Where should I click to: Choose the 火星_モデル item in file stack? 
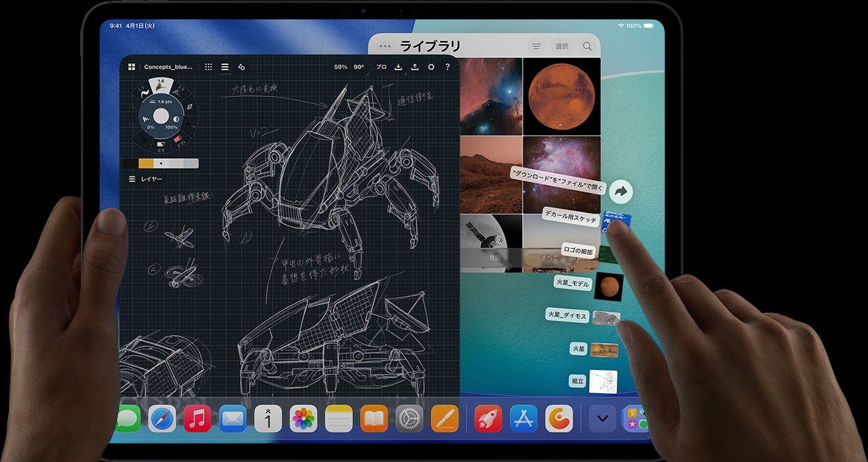point(572,284)
